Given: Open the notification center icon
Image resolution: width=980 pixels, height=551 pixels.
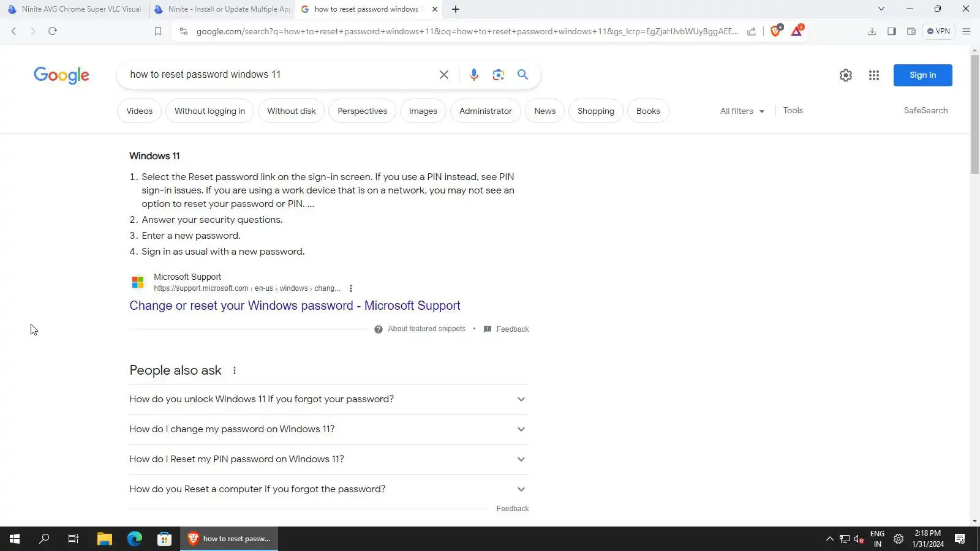Looking at the screenshot, I should pos(960,539).
